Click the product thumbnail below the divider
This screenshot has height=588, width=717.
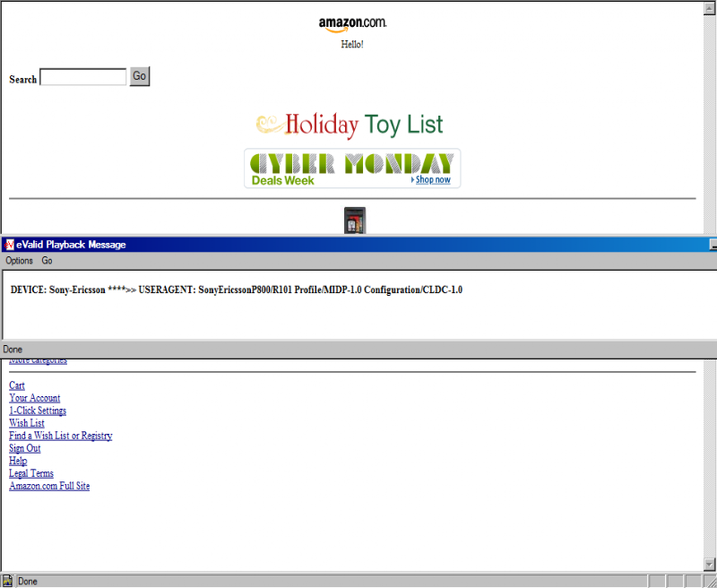pyautogui.click(x=355, y=220)
